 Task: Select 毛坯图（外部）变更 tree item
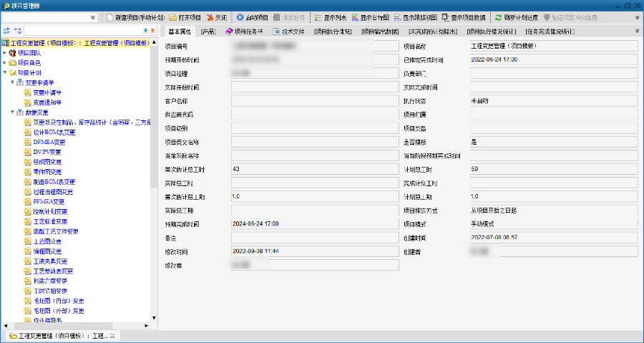(59, 311)
